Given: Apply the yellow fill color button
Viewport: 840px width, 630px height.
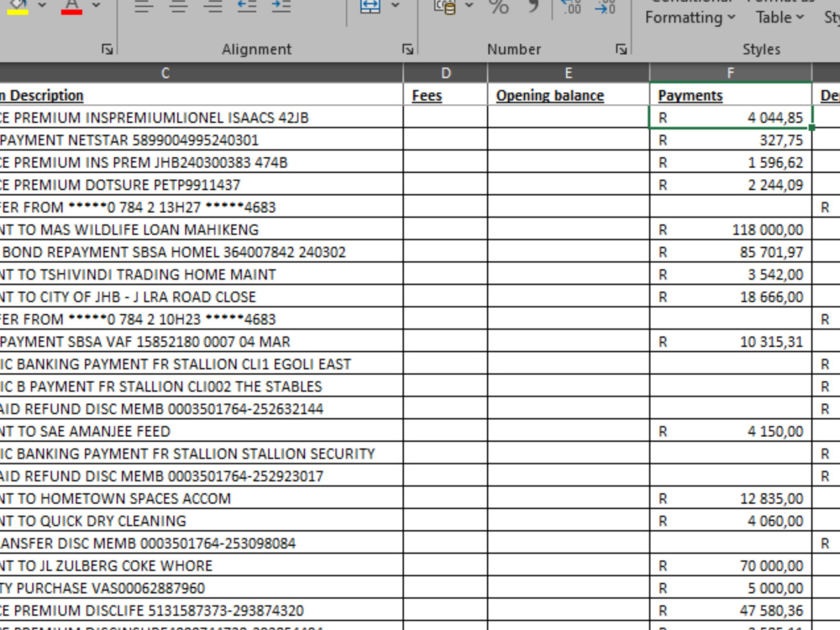Looking at the screenshot, I should click(18, 7).
